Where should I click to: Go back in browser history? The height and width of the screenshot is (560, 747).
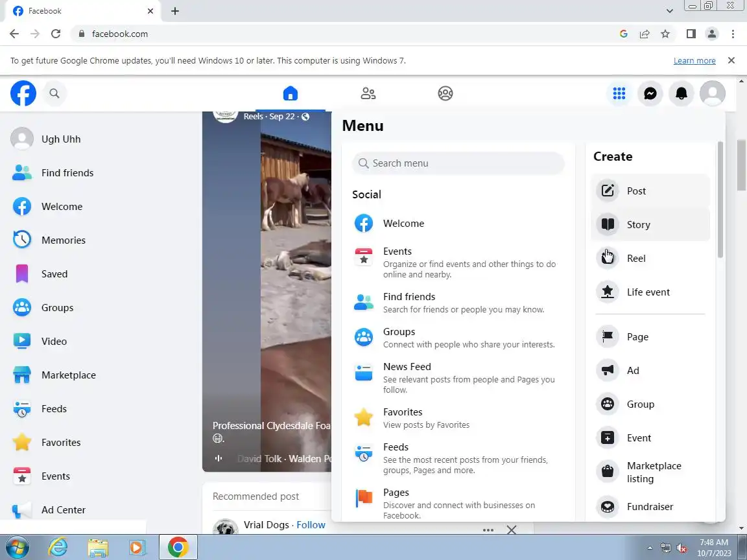point(14,34)
